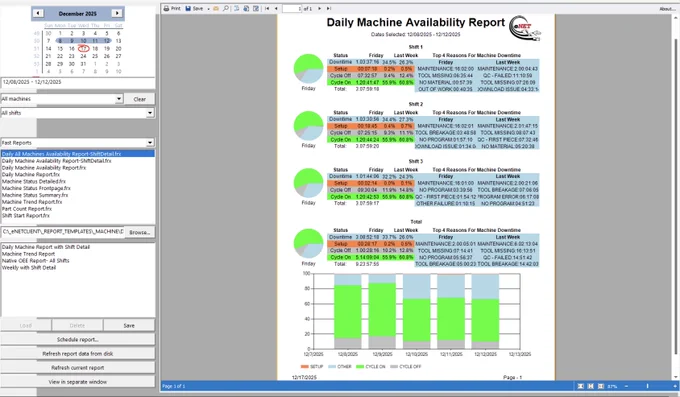Select December 12 in calendar
This screenshot has width=680, height=397.
[107, 41]
